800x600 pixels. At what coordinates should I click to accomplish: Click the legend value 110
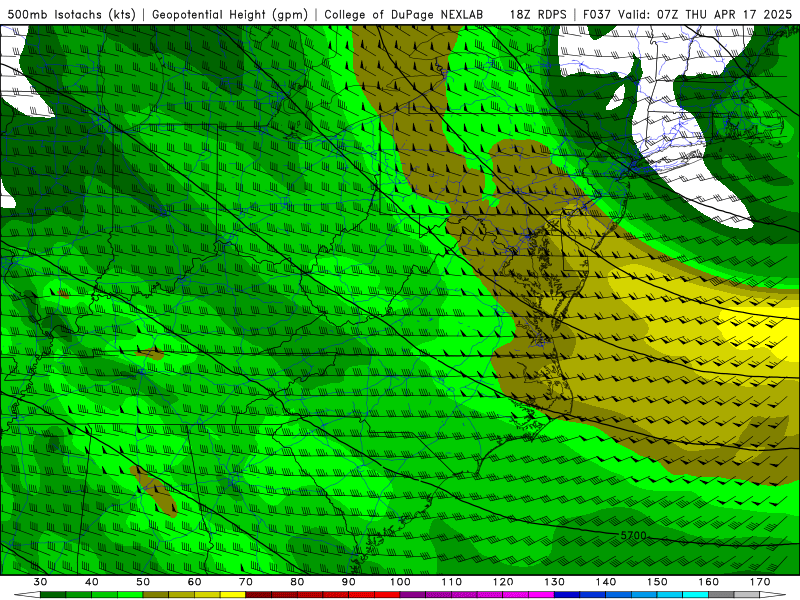pos(452,582)
